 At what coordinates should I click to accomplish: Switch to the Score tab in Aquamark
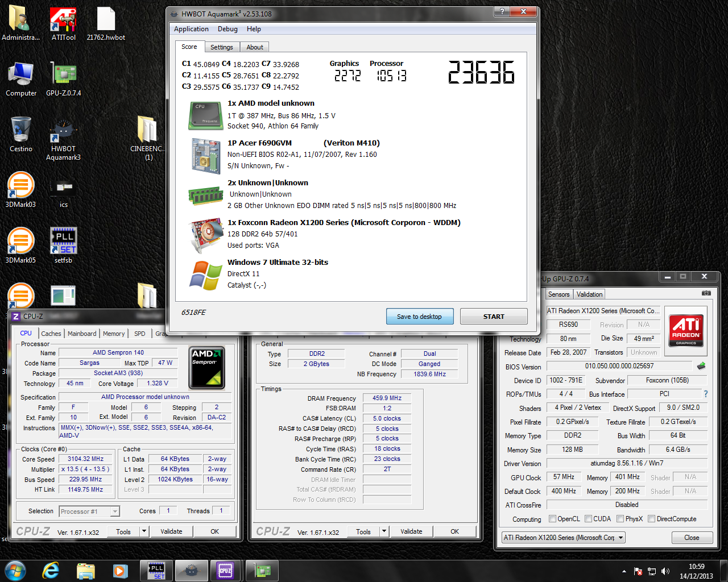[x=189, y=47]
